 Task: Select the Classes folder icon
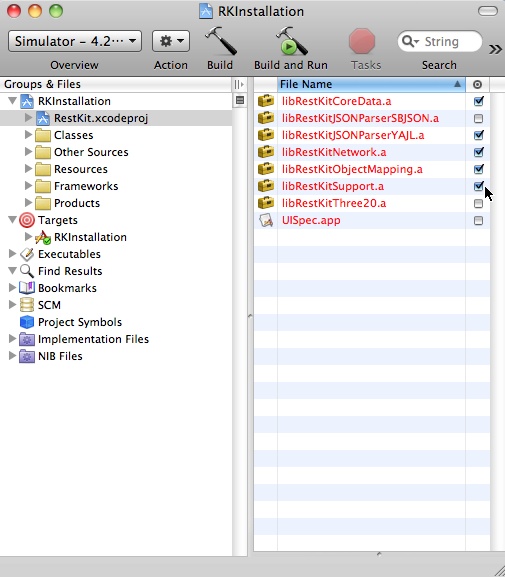tap(43, 135)
